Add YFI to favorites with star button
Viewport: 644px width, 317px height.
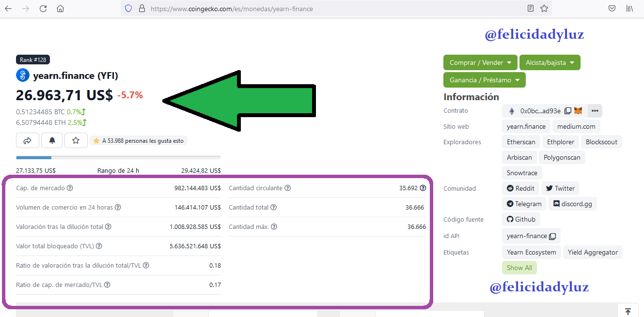pos(76,140)
